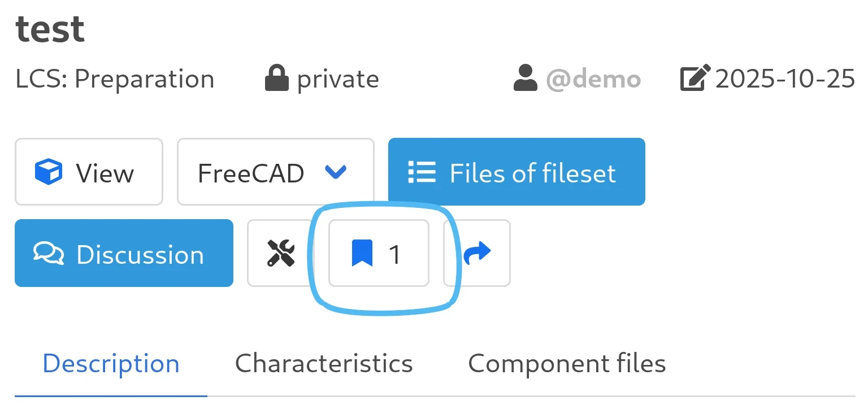The image size is (868, 405).
Task: Open the crossed tools icon
Action: 280,253
